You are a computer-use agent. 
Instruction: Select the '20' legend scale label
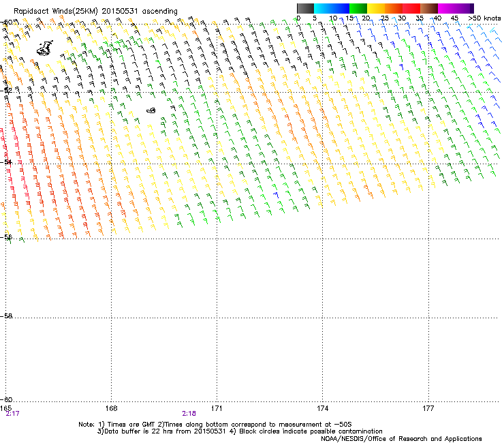click(x=366, y=18)
